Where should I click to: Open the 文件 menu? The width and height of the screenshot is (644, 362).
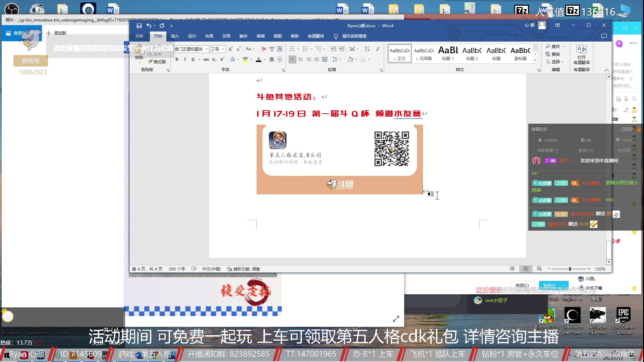139,36
